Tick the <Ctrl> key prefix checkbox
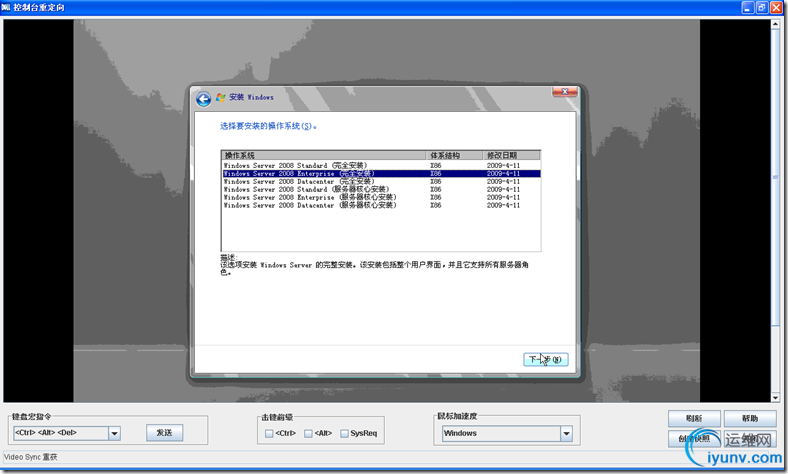The height and width of the screenshot is (474, 788). (x=269, y=433)
